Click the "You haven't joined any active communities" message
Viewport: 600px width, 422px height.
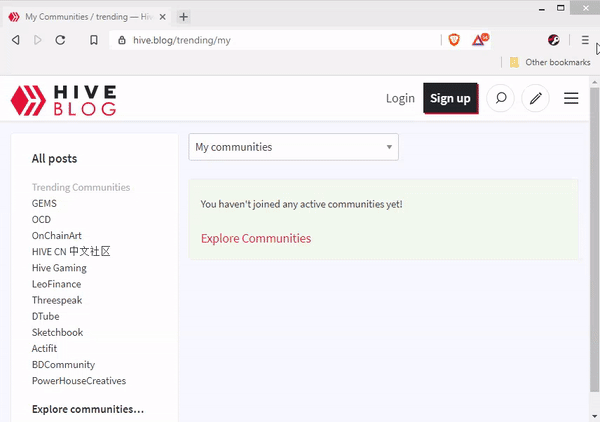[302, 204]
